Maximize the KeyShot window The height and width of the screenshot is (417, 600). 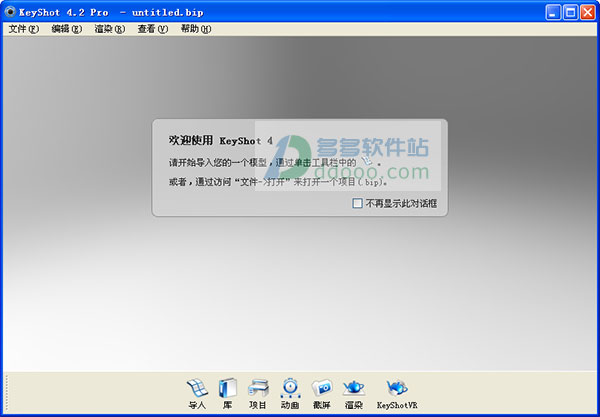pos(570,12)
